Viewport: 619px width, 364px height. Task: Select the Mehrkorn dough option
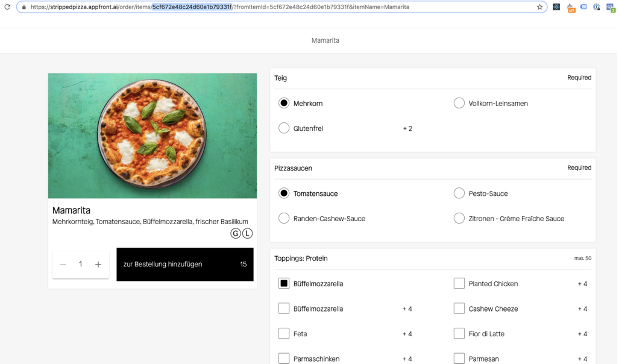pos(284,104)
